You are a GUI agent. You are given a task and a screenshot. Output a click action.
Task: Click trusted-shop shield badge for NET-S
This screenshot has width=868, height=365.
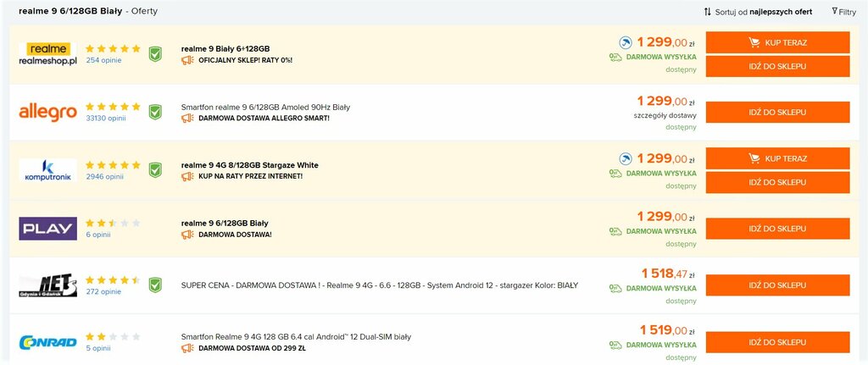156,285
